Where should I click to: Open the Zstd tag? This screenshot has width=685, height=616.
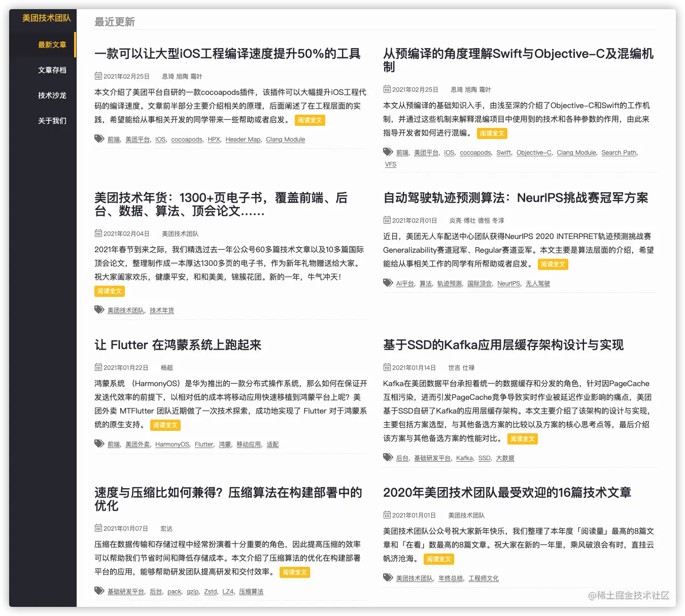tap(210, 592)
